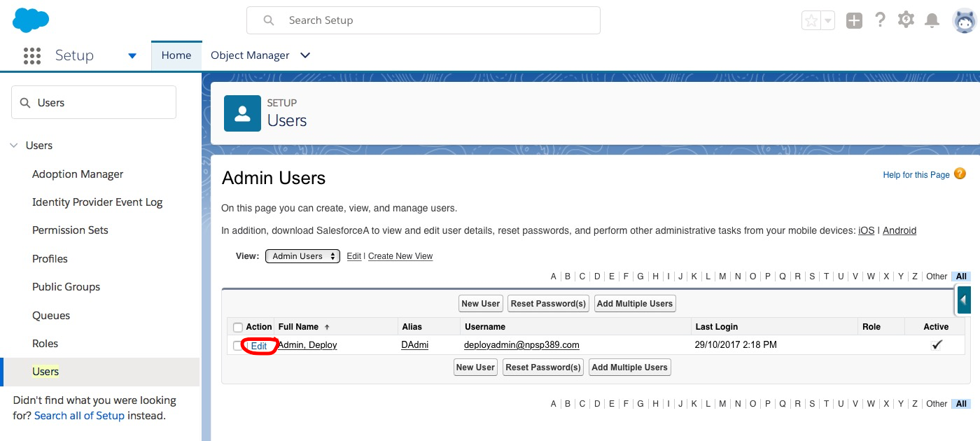Click the Users page header icon

click(242, 113)
